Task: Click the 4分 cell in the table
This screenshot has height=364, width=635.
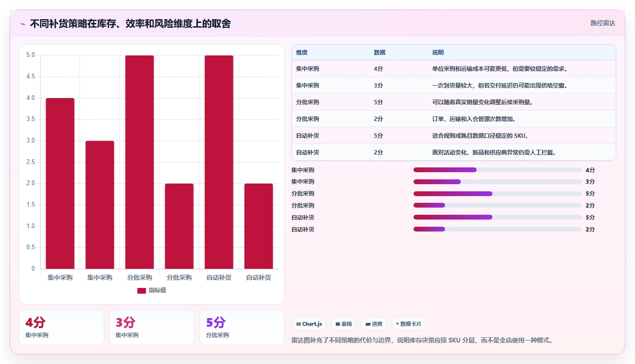Action: (379, 69)
